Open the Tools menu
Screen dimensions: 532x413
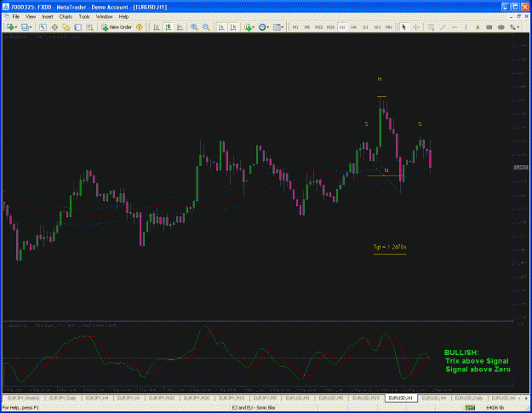pos(84,17)
